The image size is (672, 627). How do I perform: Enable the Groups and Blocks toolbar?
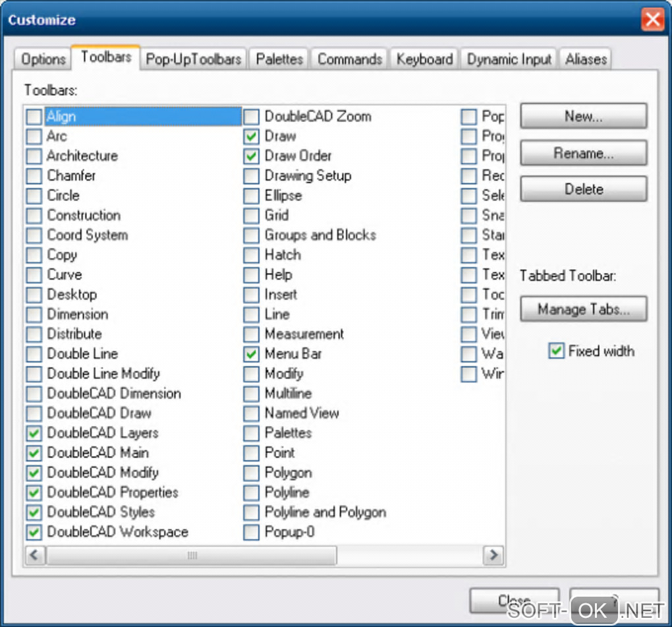252,235
